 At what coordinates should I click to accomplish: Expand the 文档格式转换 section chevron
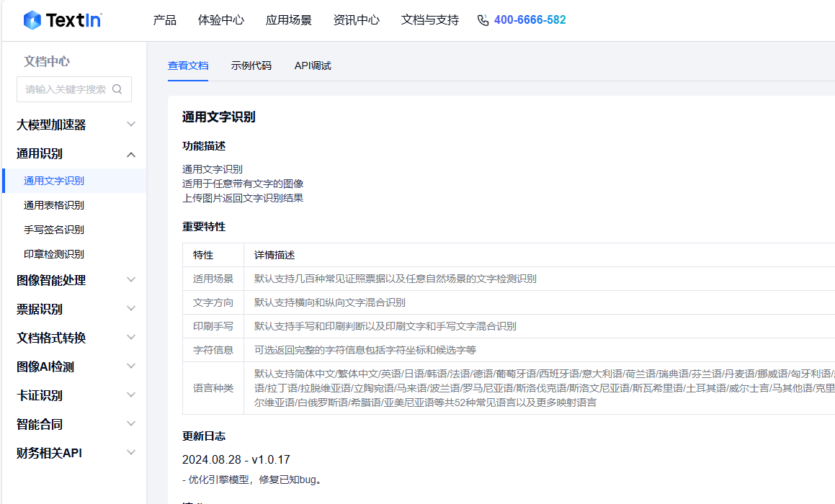(131, 338)
